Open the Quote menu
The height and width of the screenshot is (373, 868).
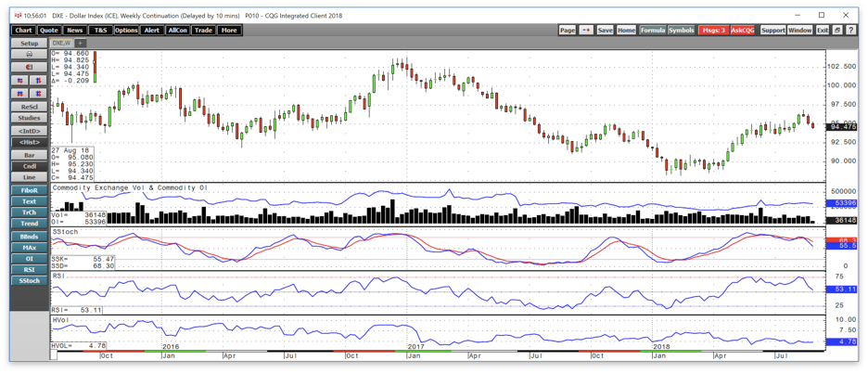[x=49, y=31]
